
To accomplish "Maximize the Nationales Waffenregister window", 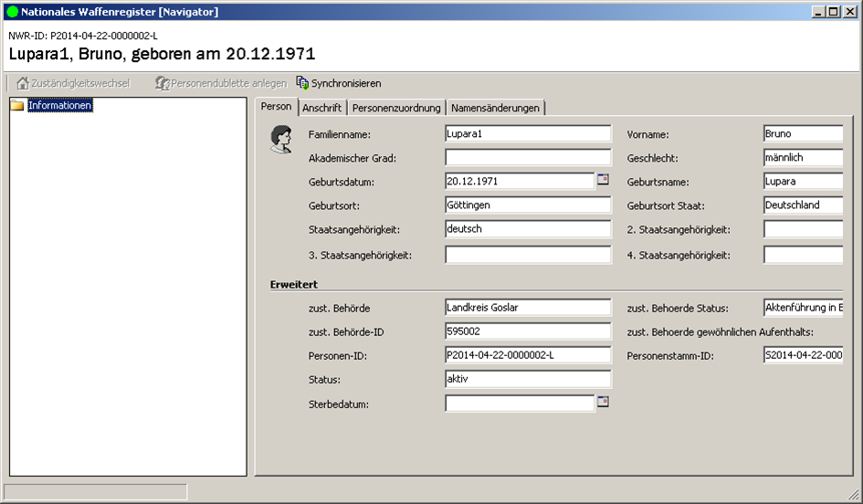I will pos(833,12).
